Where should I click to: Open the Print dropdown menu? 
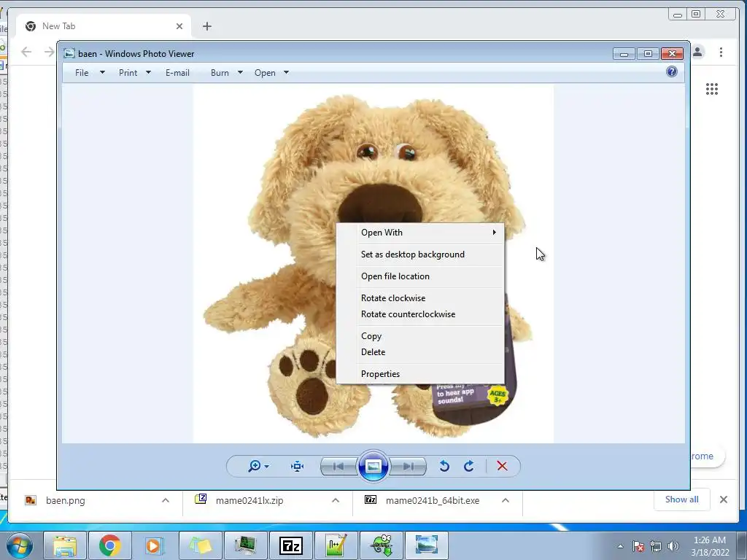pos(135,73)
